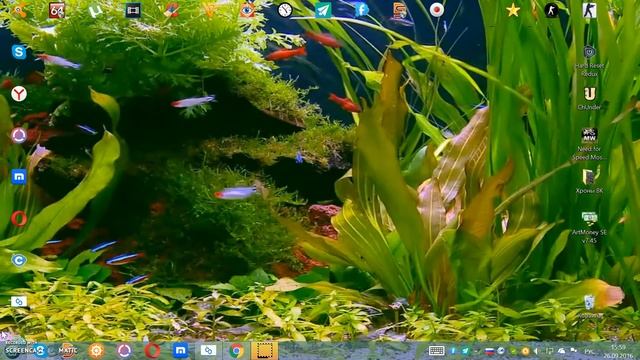Open the red record button desktop icon
The width and height of the screenshot is (640, 360).
pos(436,10)
